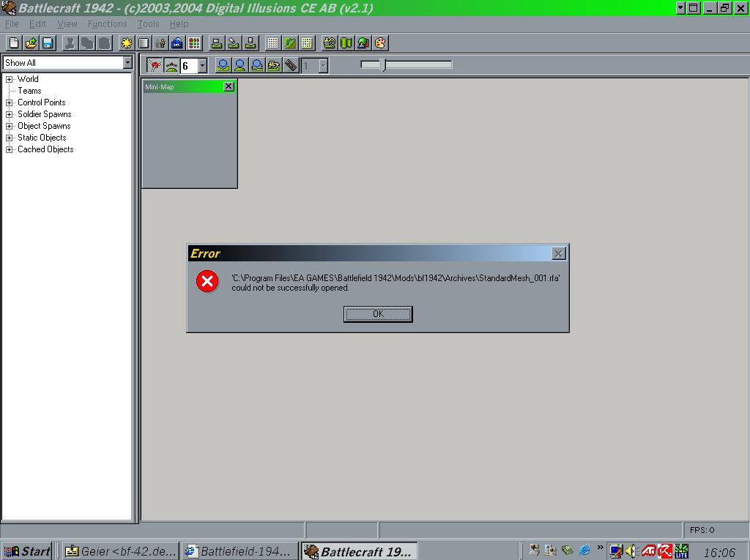The height and width of the screenshot is (560, 750).
Task: Expand the World tree node
Action: coord(9,79)
